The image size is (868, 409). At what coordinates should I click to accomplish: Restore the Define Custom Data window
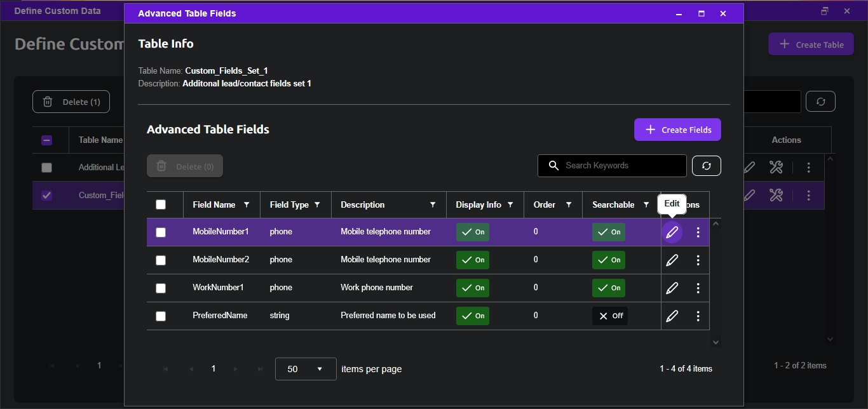pyautogui.click(x=825, y=11)
